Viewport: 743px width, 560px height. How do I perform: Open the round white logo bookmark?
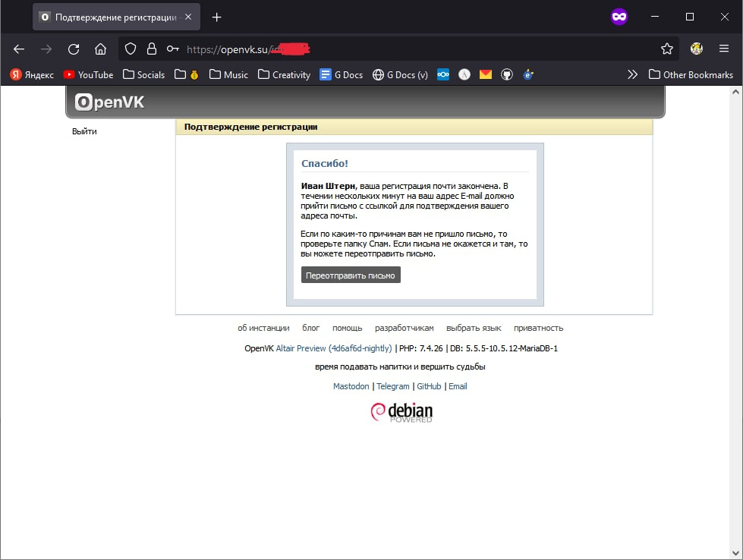click(x=464, y=75)
